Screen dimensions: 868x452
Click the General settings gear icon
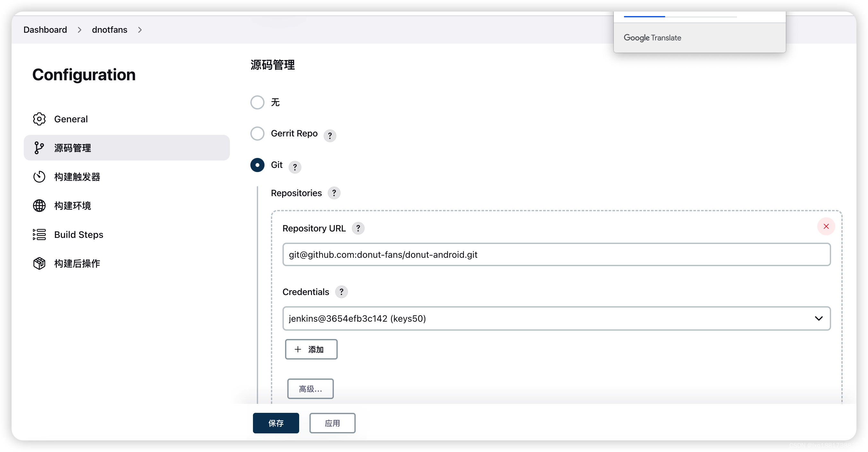click(39, 119)
